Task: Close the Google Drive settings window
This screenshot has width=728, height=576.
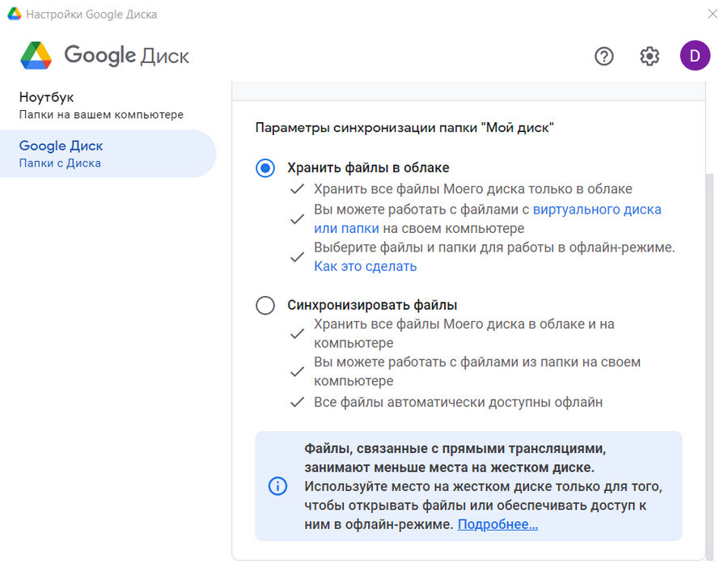Action: click(713, 14)
